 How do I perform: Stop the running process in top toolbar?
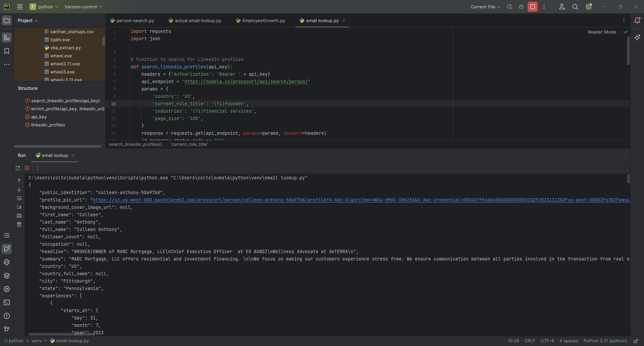(533, 7)
